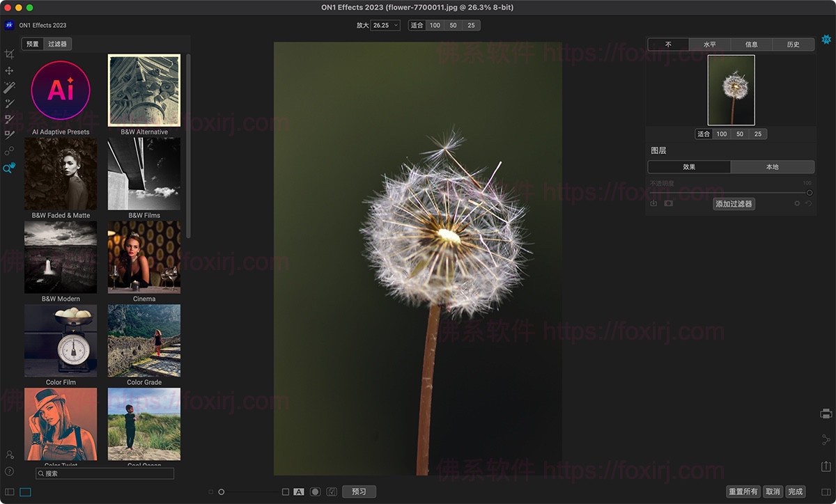The width and height of the screenshot is (836, 504).
Task: Toggle the mask view circle button
Action: (315, 491)
